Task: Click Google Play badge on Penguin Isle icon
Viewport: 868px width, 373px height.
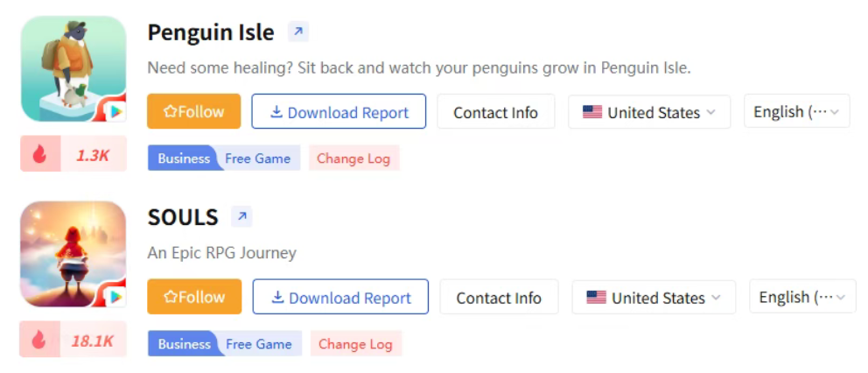Action: point(115,112)
